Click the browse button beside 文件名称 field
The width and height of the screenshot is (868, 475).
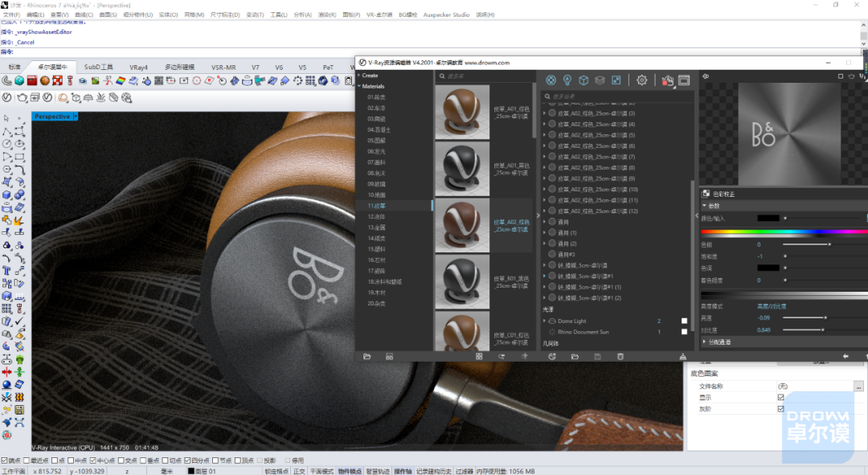coord(858,386)
